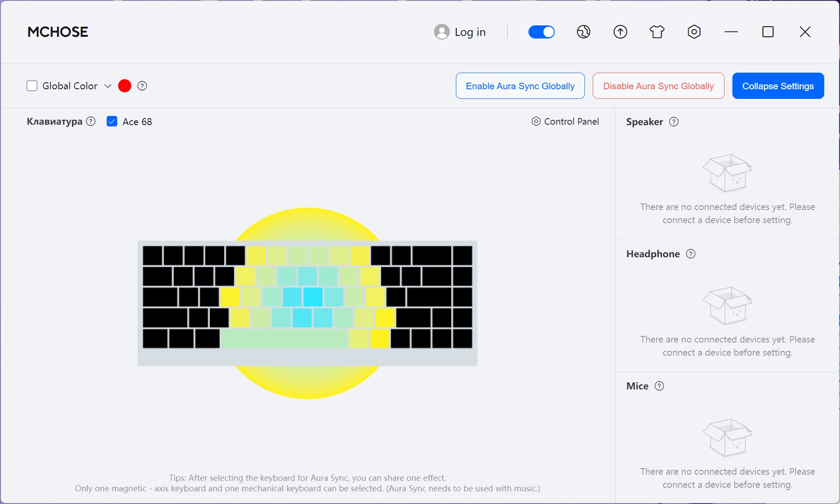
Task: Collapse the right-hand panel via Collapse Settings
Action: tap(778, 86)
